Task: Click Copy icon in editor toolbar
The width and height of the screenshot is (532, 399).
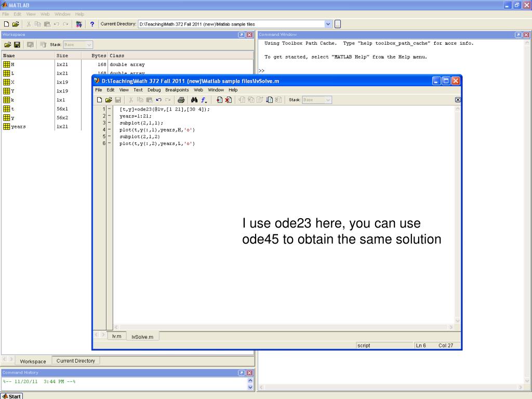Action: pos(140,100)
